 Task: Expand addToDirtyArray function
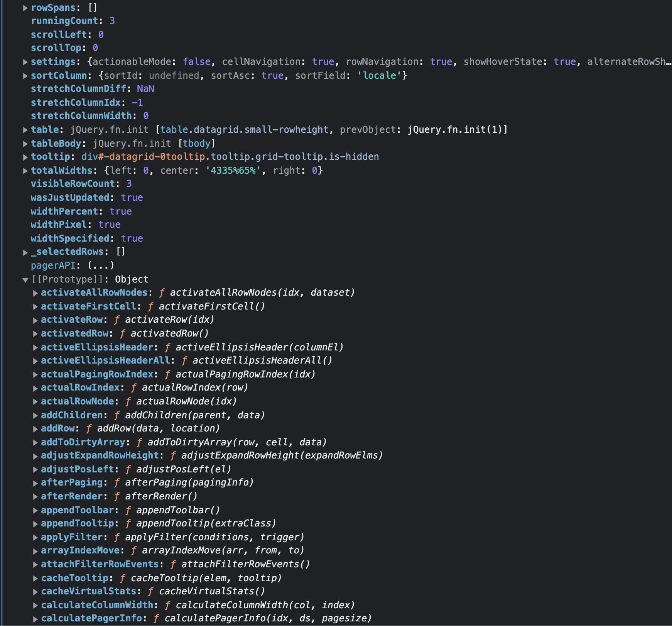click(x=35, y=442)
